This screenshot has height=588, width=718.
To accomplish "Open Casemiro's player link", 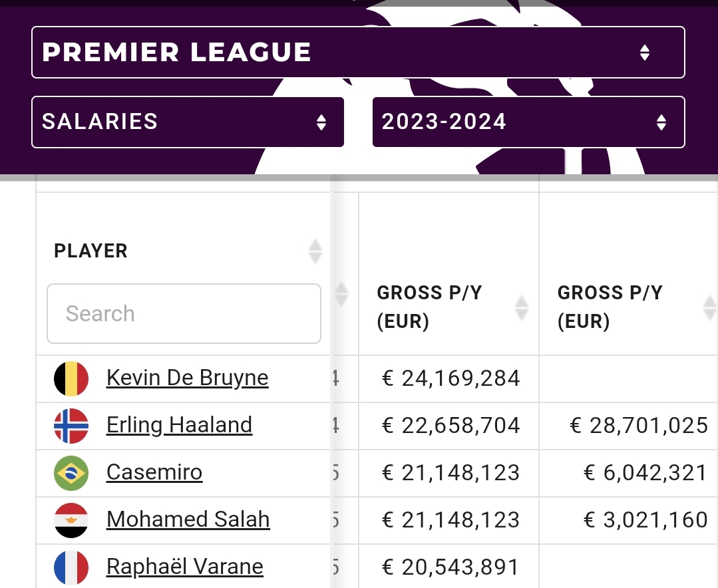I will (x=154, y=472).
